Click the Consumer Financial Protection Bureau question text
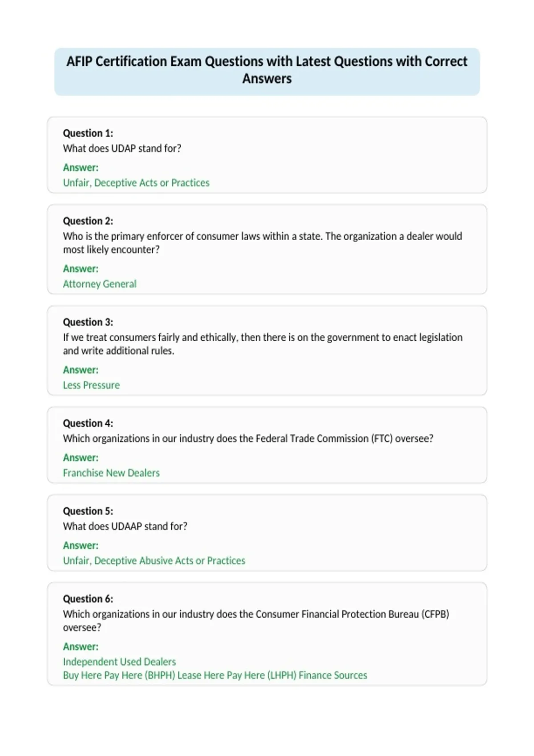The width and height of the screenshot is (534, 756). [x=256, y=620]
